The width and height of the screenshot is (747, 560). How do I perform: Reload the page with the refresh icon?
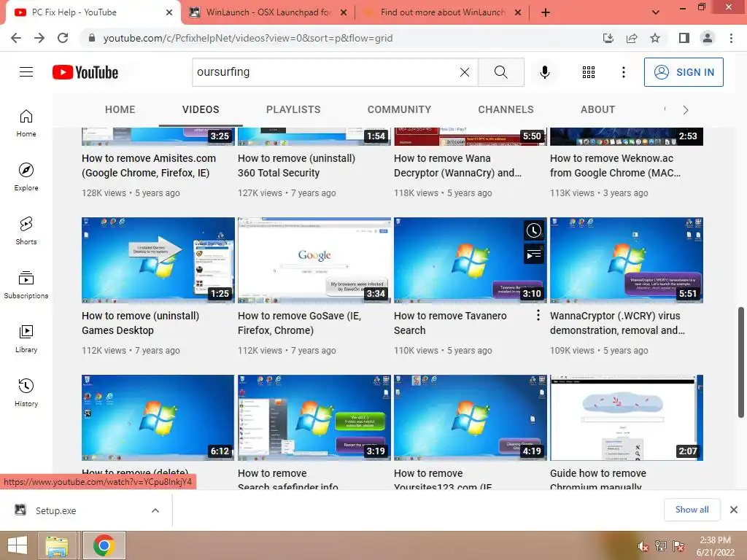[x=63, y=38]
